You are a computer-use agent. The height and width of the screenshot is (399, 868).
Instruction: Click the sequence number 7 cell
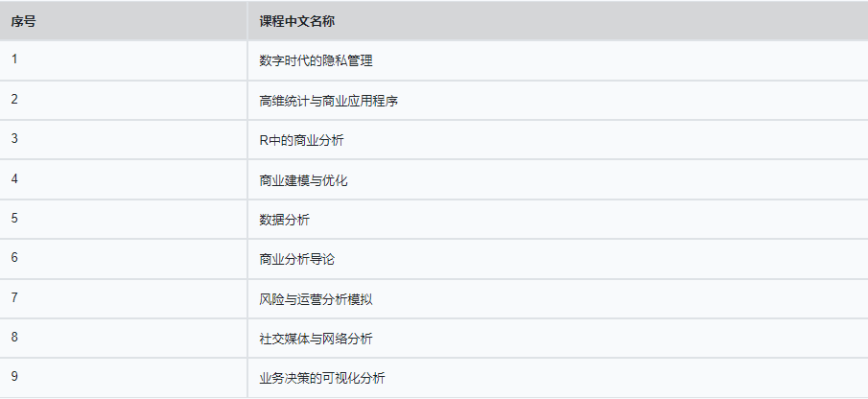click(x=14, y=298)
